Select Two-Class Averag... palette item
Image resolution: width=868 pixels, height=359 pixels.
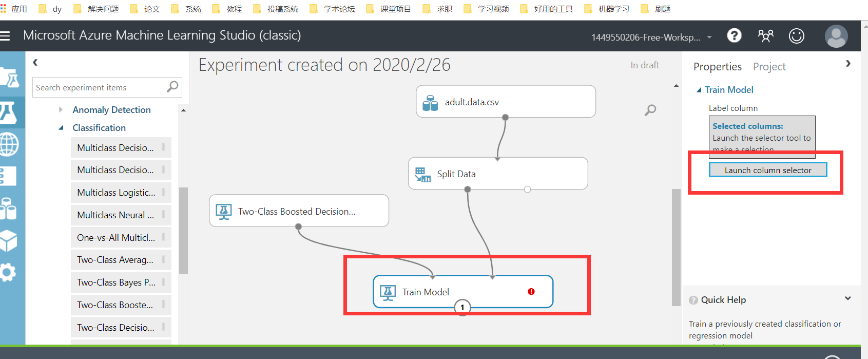pyautogui.click(x=121, y=260)
